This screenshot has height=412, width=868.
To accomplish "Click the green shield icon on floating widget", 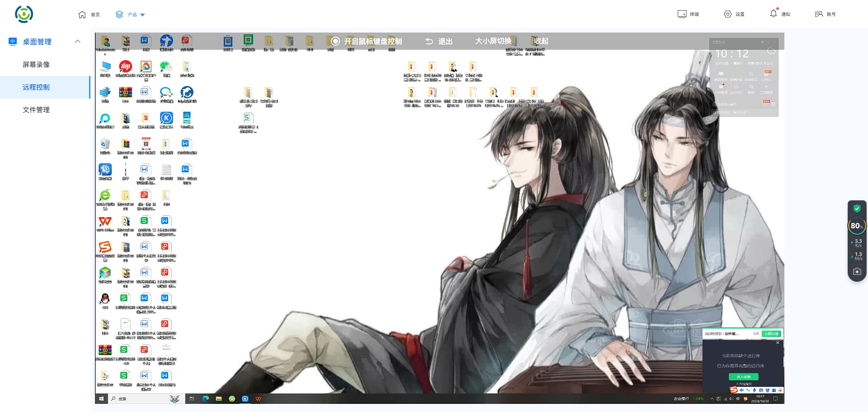I will click(x=857, y=208).
